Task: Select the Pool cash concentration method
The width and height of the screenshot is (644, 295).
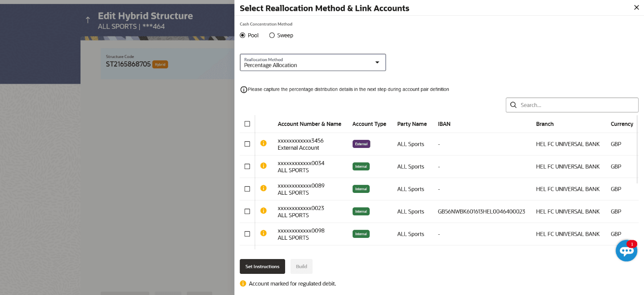Action: [x=243, y=36]
